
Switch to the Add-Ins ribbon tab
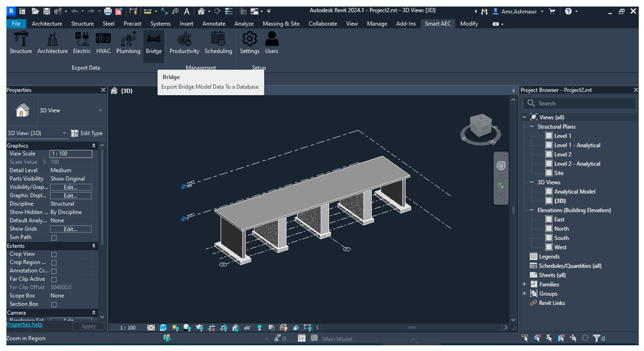click(x=406, y=24)
